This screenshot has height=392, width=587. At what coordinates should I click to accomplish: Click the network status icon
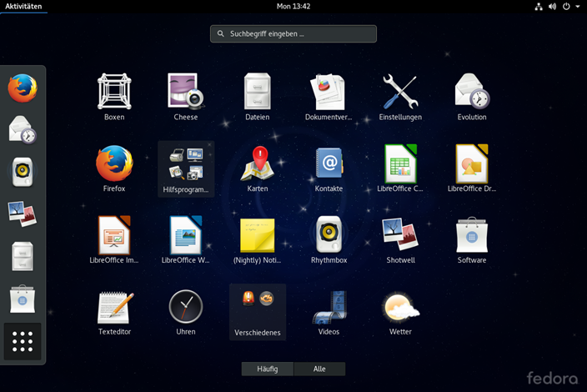tap(539, 7)
